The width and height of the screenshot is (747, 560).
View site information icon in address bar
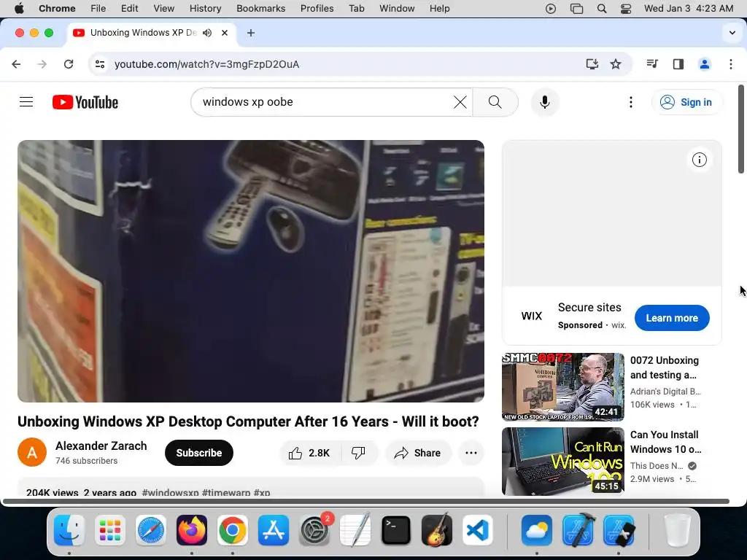click(x=99, y=64)
